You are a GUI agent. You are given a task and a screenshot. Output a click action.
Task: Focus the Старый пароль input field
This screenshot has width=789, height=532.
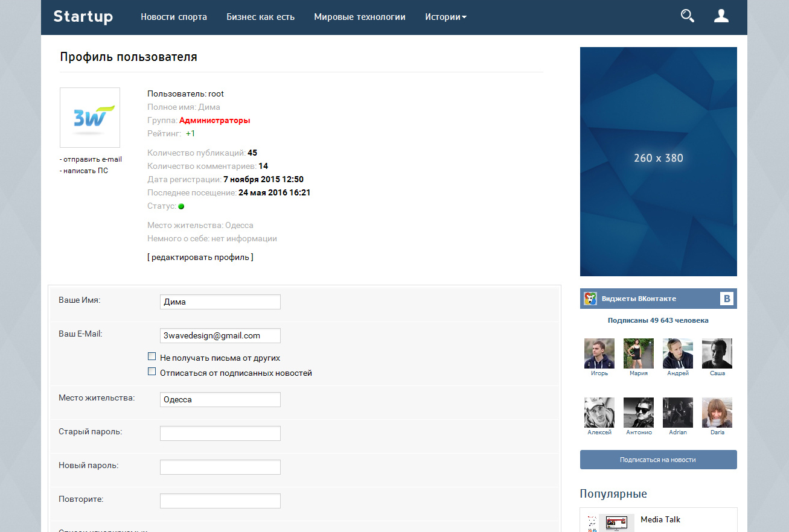click(x=220, y=433)
